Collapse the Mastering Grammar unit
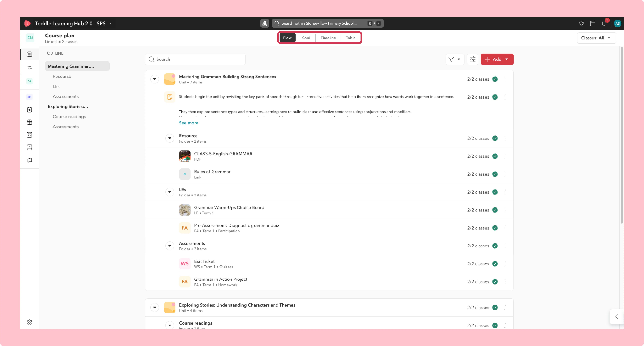Screen dimensions: 644x346 tap(155, 79)
